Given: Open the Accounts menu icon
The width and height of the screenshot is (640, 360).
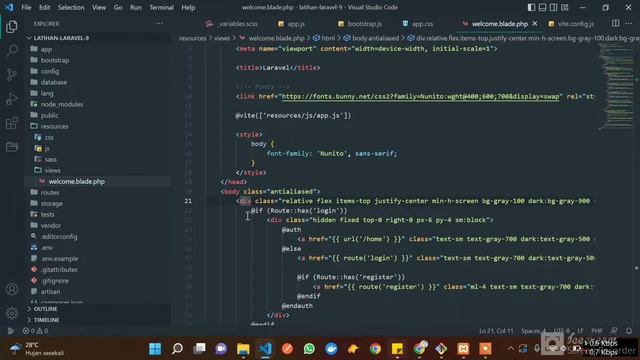Looking at the screenshot, I should pyautogui.click(x=12, y=289).
